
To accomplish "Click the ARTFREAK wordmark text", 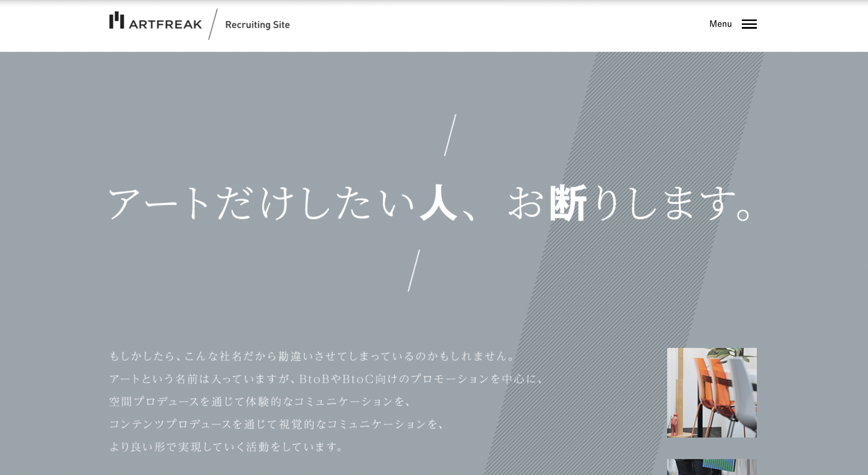I will point(165,25).
